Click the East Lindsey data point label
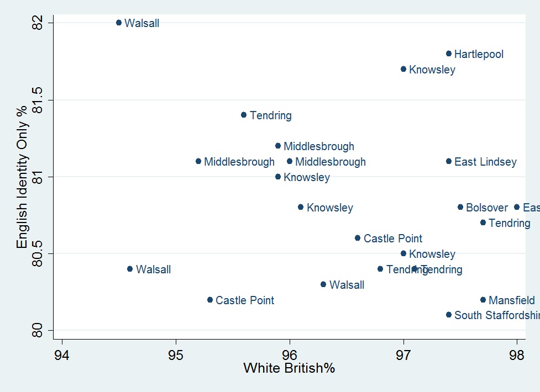The height and width of the screenshot is (392, 540). 485,162
